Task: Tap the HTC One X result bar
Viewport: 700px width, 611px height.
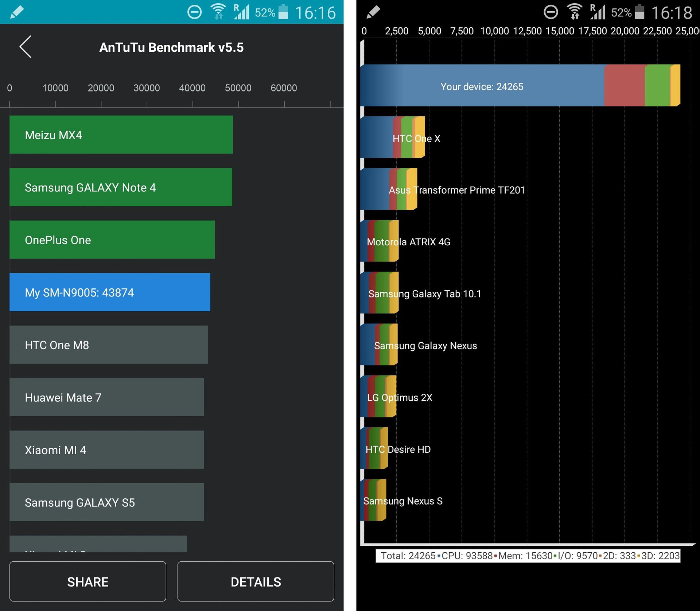Action: point(392,138)
